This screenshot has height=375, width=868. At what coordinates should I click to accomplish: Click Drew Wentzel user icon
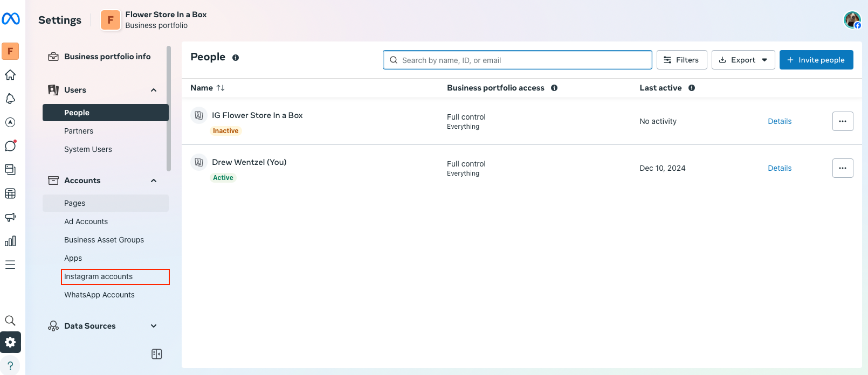tap(199, 162)
